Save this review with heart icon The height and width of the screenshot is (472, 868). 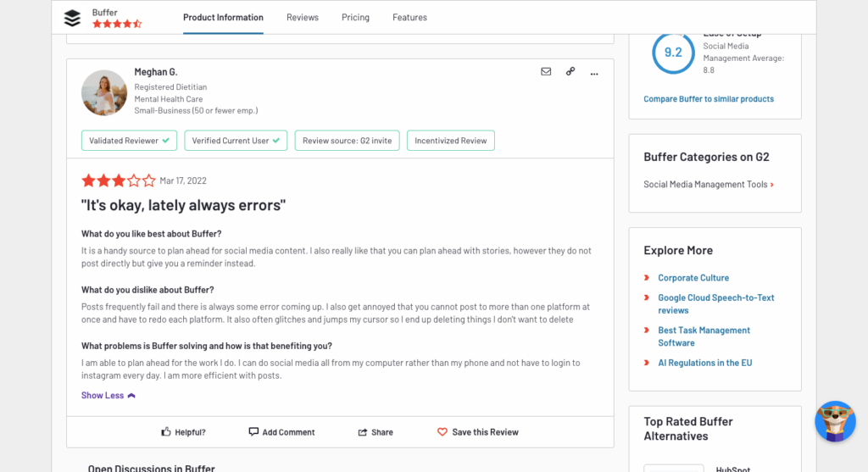[442, 432]
